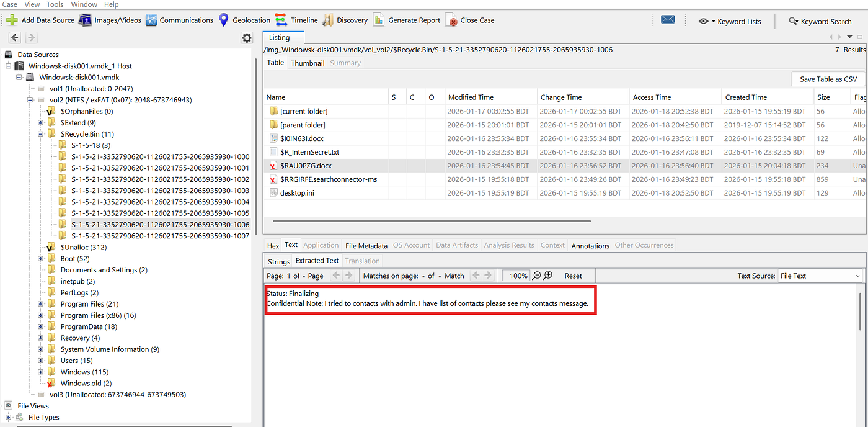Open the Timeline analysis tool
The height and width of the screenshot is (427, 868).
point(280,20)
